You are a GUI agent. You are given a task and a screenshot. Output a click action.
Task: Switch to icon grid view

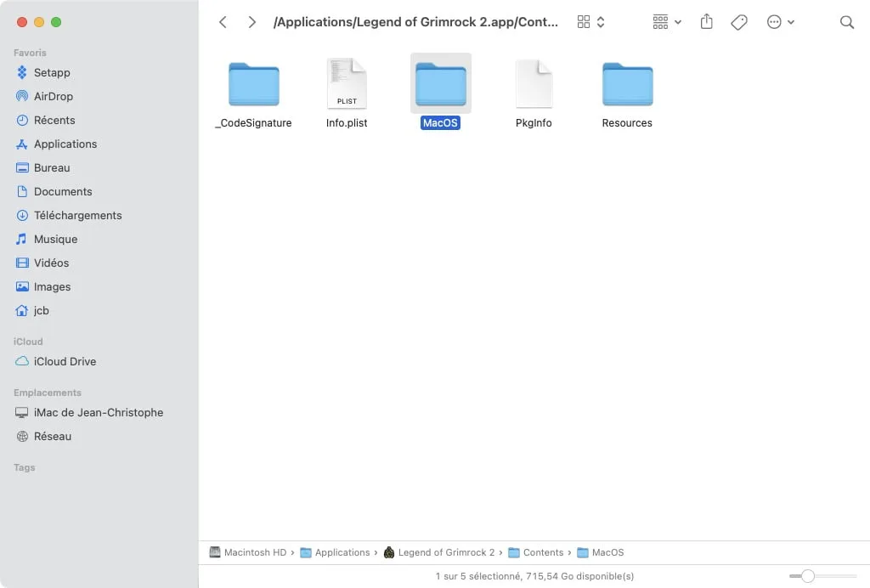pos(583,22)
